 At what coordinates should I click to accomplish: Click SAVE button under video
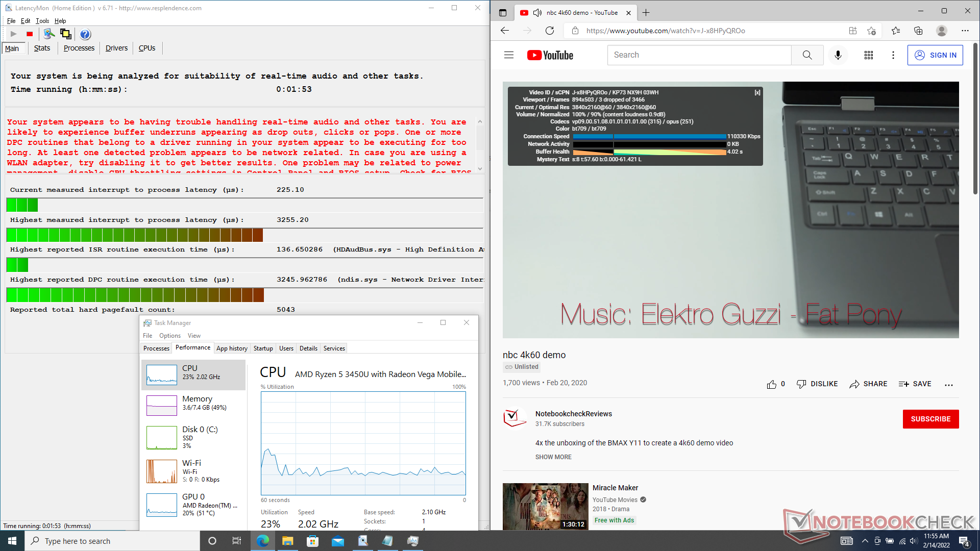point(915,384)
